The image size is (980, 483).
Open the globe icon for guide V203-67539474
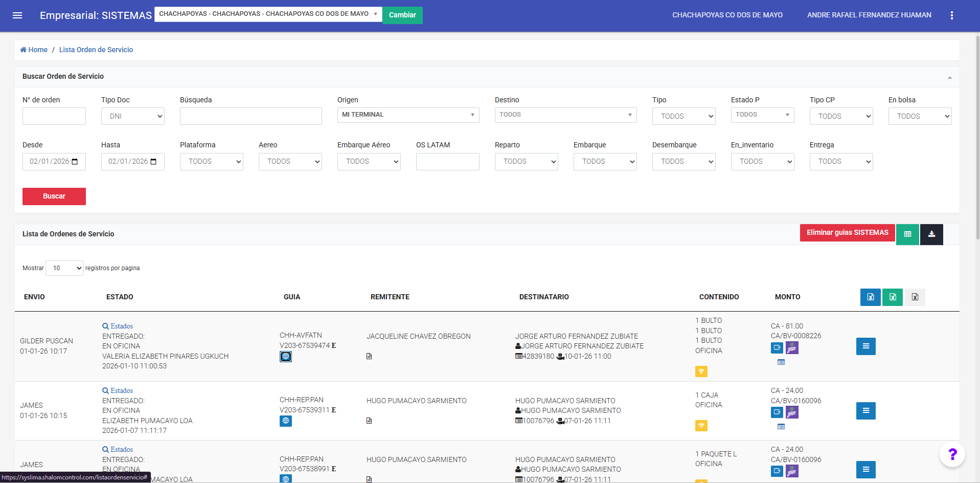[286, 357]
